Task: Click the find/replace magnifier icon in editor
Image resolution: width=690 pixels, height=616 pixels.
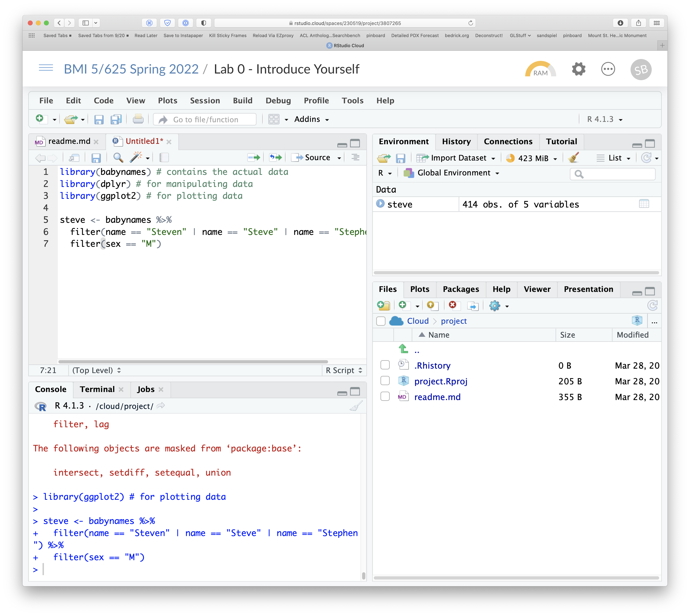Action: [118, 157]
